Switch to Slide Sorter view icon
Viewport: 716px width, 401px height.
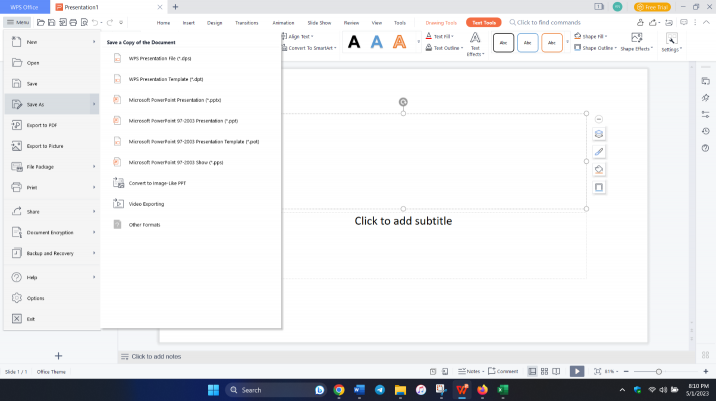[x=544, y=371]
